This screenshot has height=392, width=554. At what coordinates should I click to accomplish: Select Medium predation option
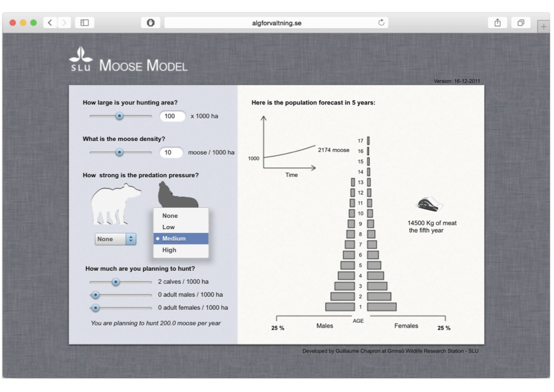coord(174,239)
